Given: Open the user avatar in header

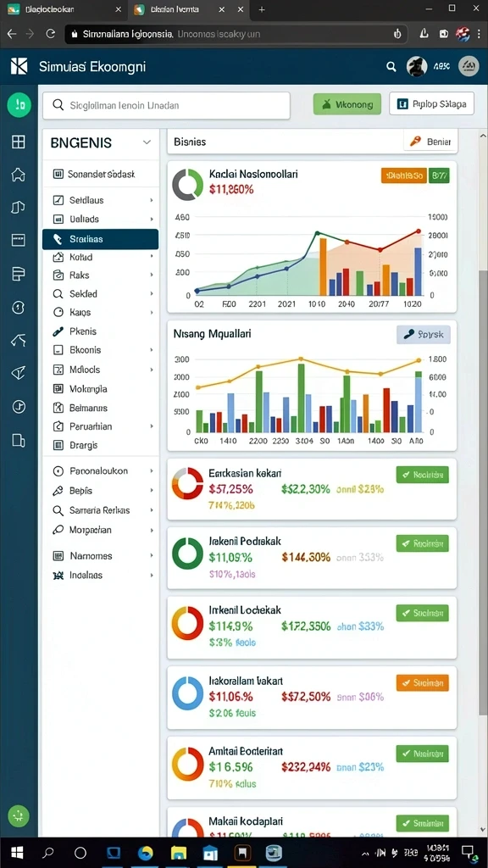Looking at the screenshot, I should click(417, 66).
